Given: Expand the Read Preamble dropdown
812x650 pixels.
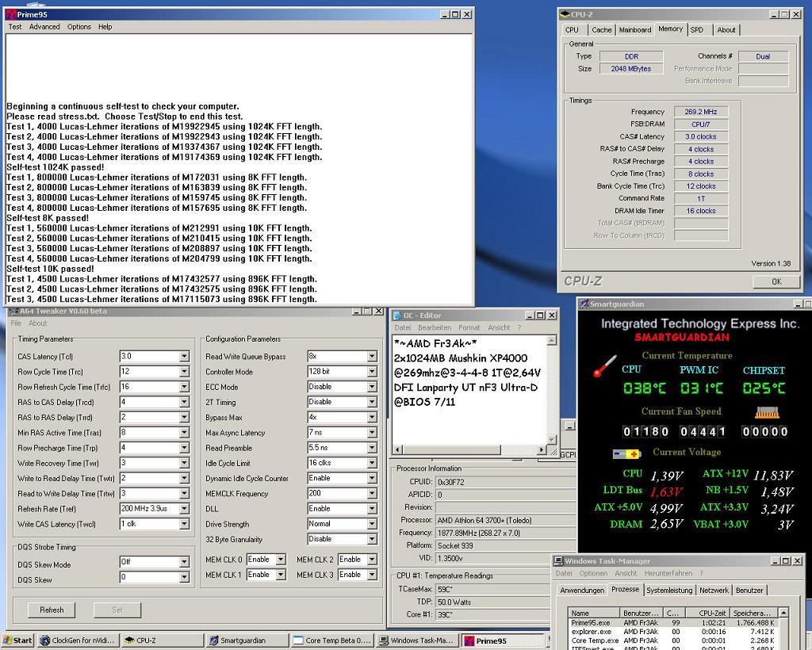Looking at the screenshot, I should tap(372, 448).
